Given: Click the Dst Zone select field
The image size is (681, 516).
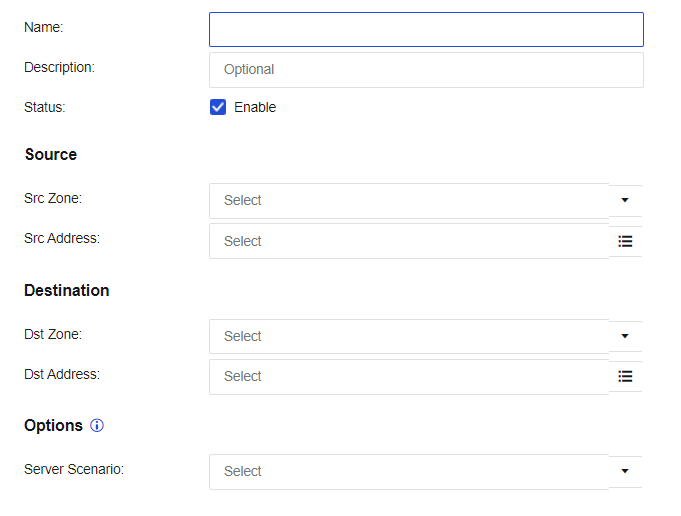Looking at the screenshot, I should 408,336.
